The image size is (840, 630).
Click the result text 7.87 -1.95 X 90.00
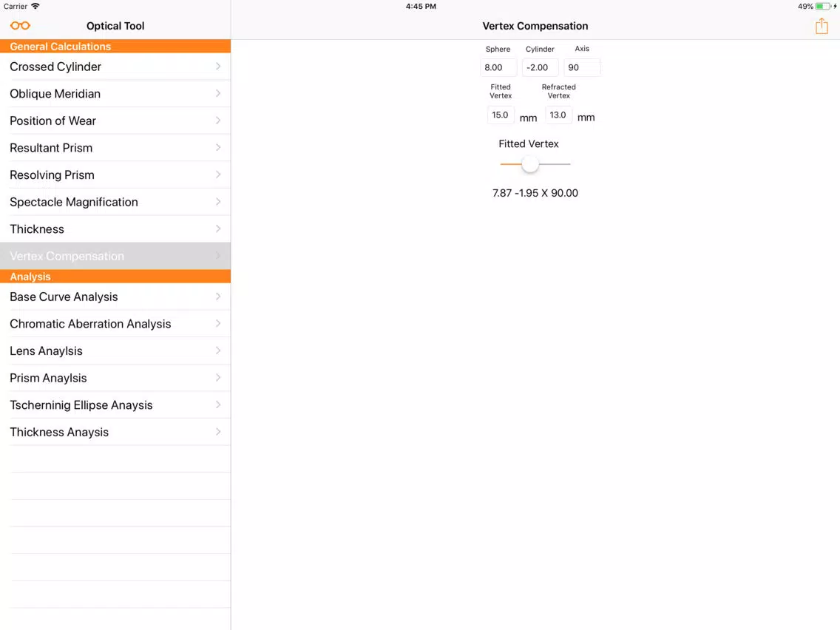pos(535,193)
